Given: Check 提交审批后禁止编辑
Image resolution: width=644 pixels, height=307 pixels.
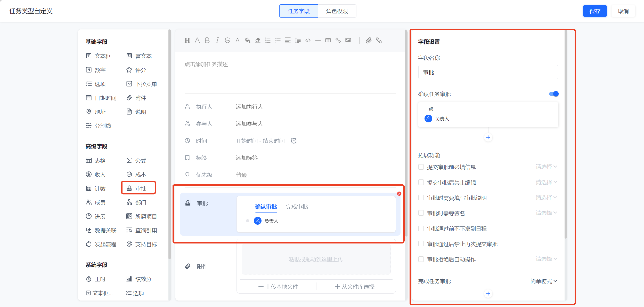Looking at the screenshot, I should [421, 182].
